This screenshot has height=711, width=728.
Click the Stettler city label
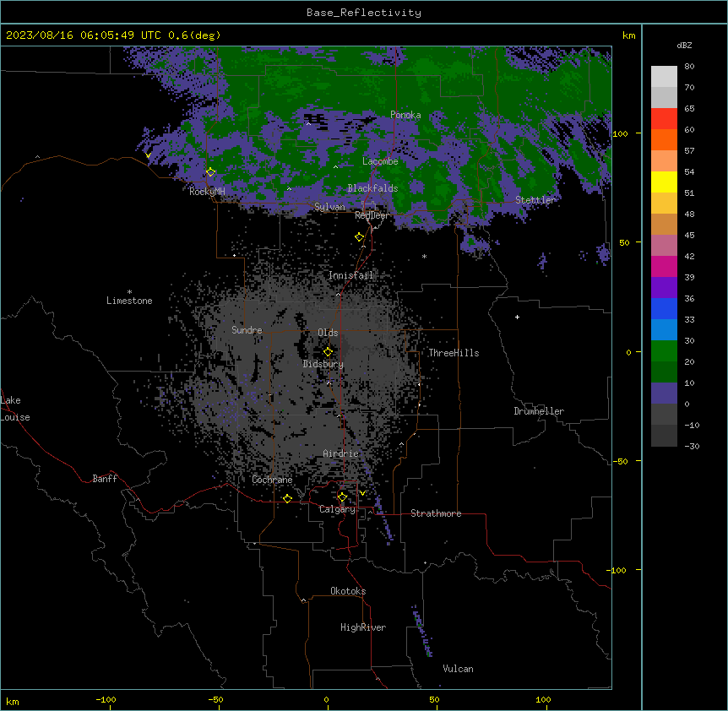[x=535, y=200]
